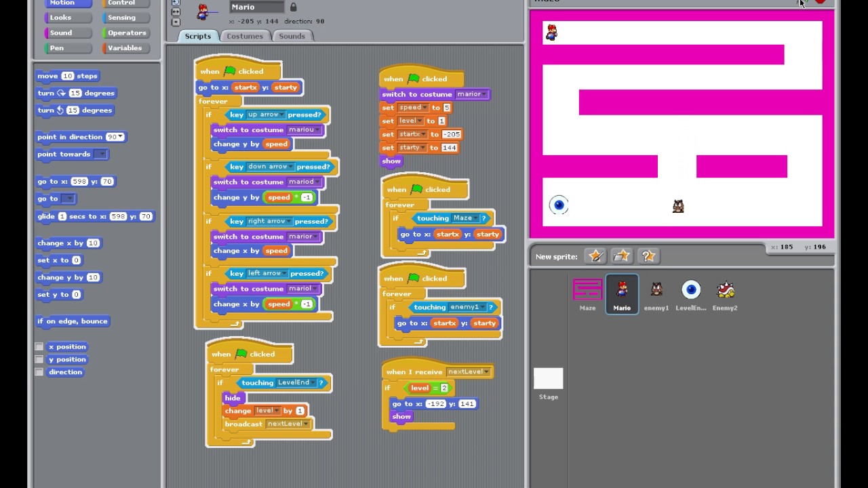This screenshot has width=868, height=488.
Task: Click the 'change x by 10' palette block
Action: click(68, 243)
